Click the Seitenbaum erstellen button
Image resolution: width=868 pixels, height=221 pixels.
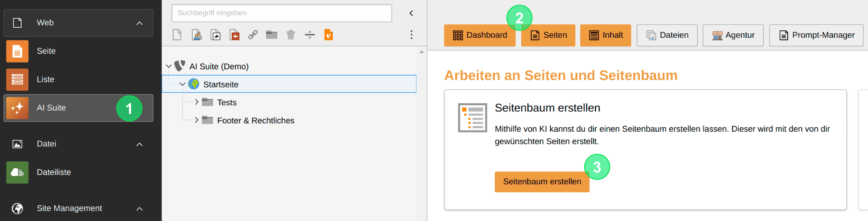tap(542, 182)
